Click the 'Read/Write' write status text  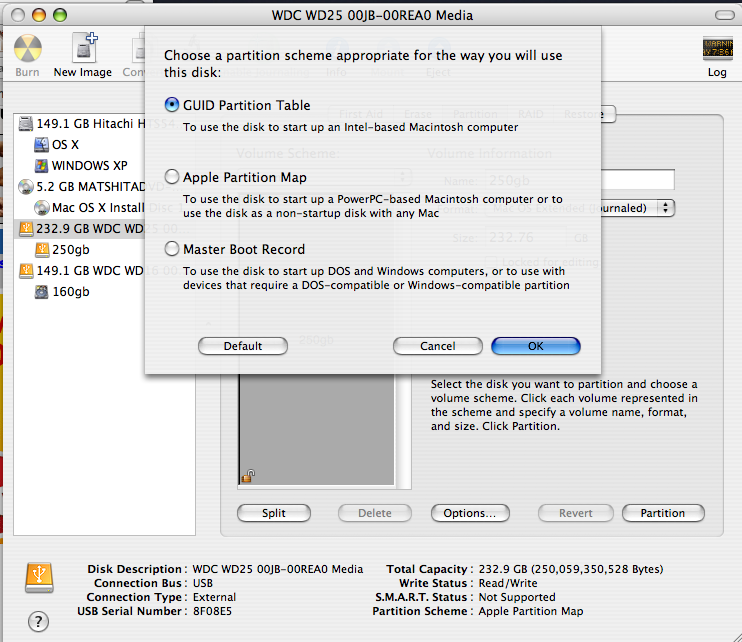click(x=508, y=583)
